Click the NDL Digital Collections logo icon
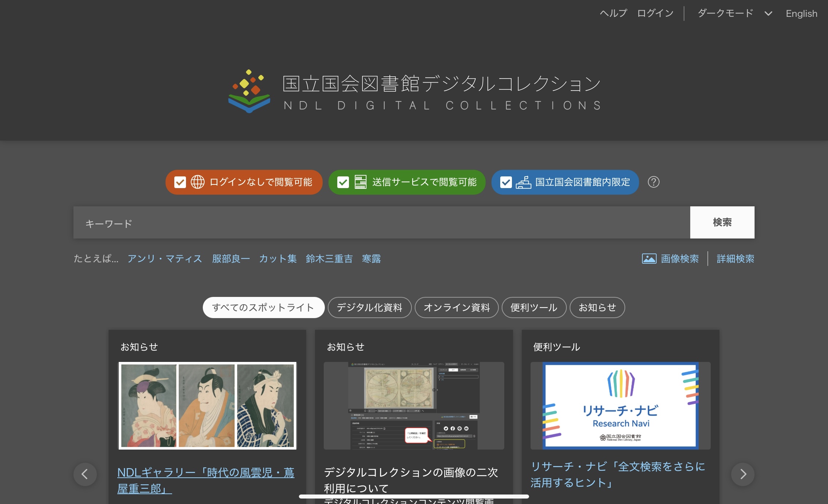The height and width of the screenshot is (504, 828). tap(249, 91)
